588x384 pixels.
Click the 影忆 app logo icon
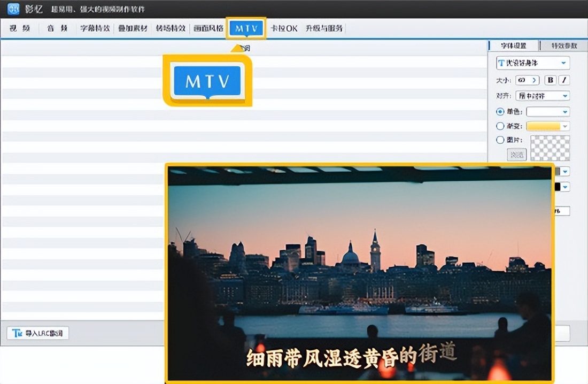pos(13,9)
